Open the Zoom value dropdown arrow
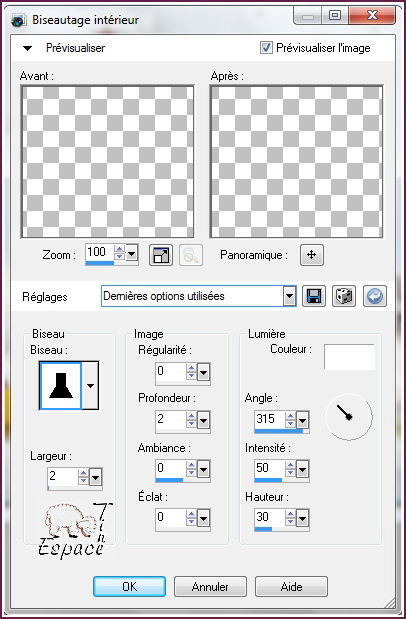 [132, 253]
